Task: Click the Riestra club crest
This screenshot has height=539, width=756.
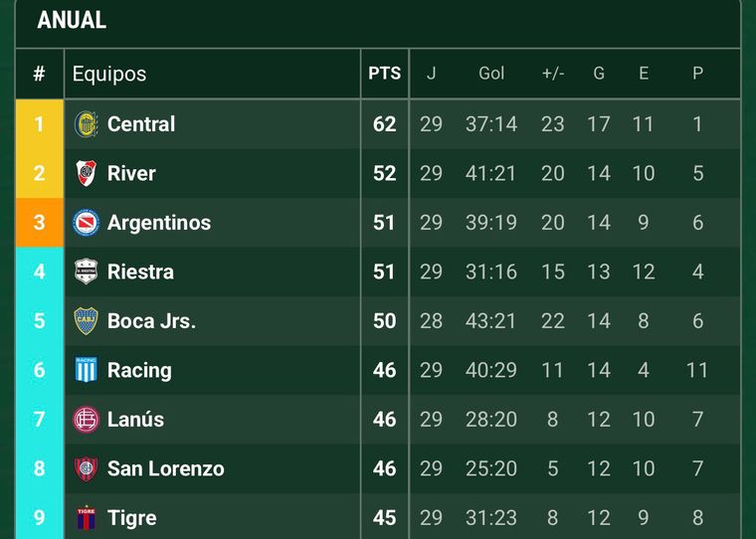Action: click(x=87, y=271)
